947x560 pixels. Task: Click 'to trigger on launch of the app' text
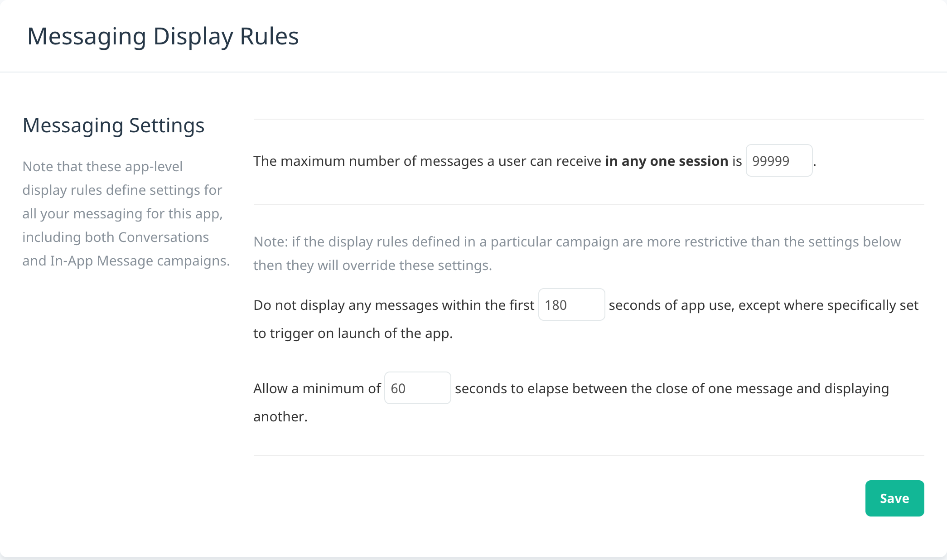point(353,333)
